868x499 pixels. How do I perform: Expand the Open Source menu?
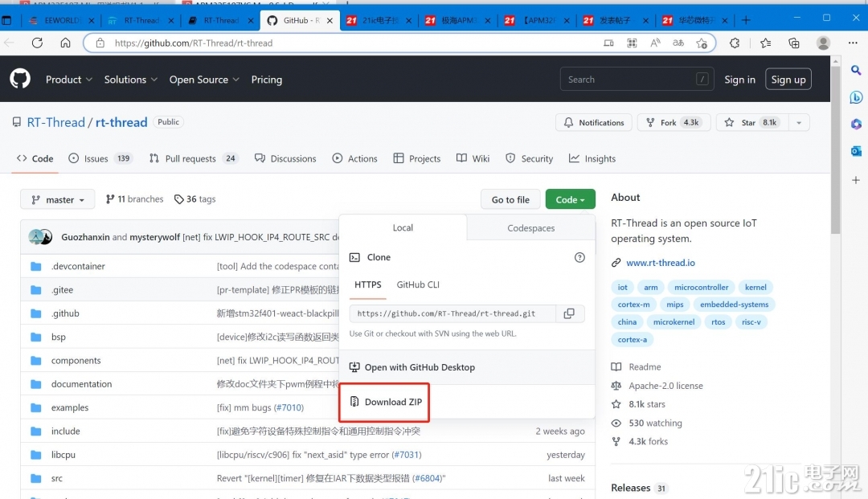pos(204,79)
